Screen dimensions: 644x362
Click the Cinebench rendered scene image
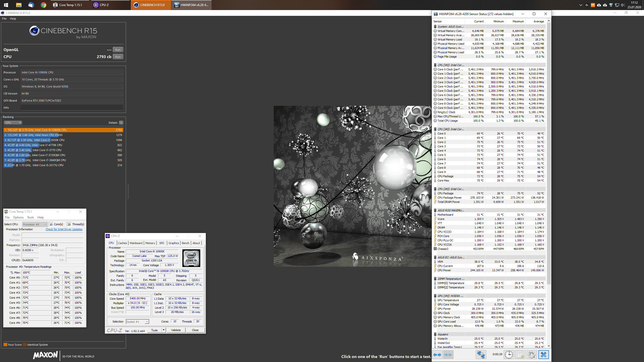[x=352, y=186]
